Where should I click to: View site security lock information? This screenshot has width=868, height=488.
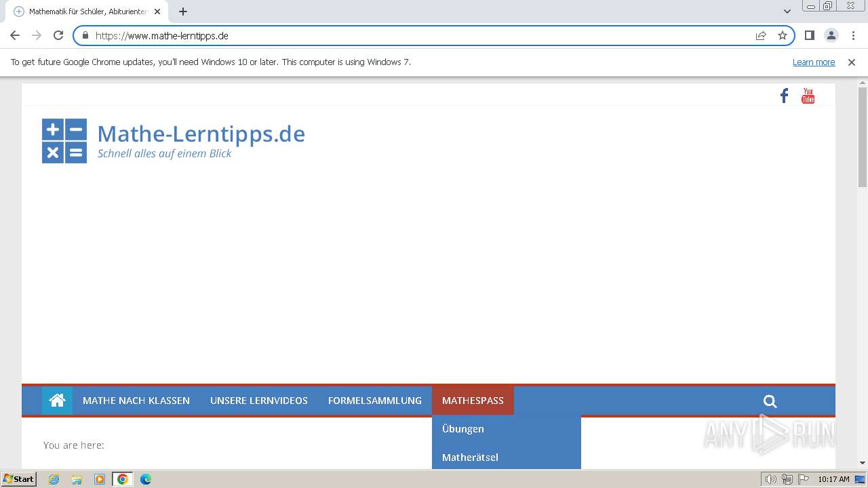coord(85,35)
